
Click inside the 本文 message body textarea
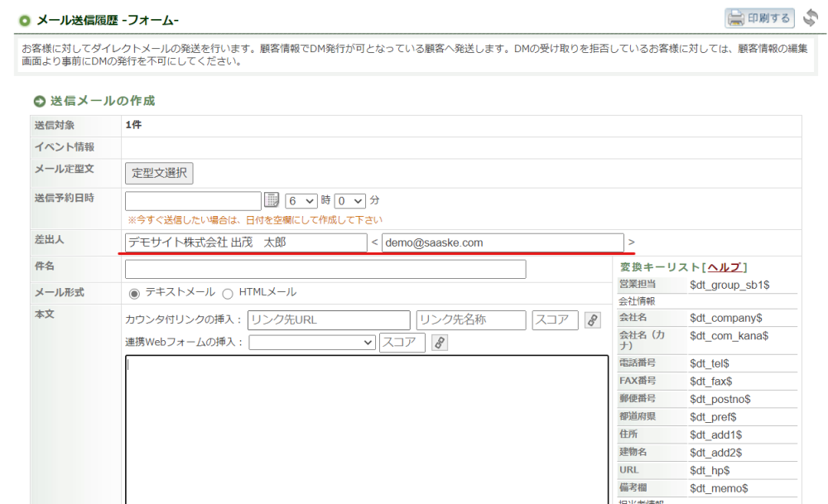click(367, 430)
